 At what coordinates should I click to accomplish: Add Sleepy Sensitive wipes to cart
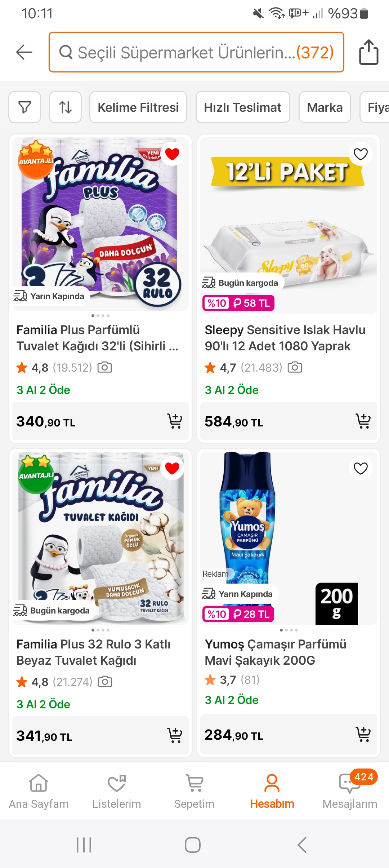pos(363,421)
